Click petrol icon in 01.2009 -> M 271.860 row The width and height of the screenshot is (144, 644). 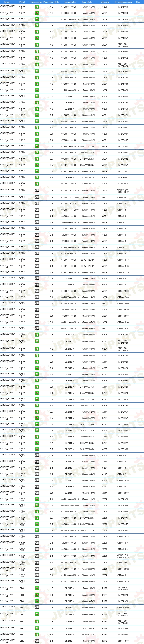click(37, 335)
